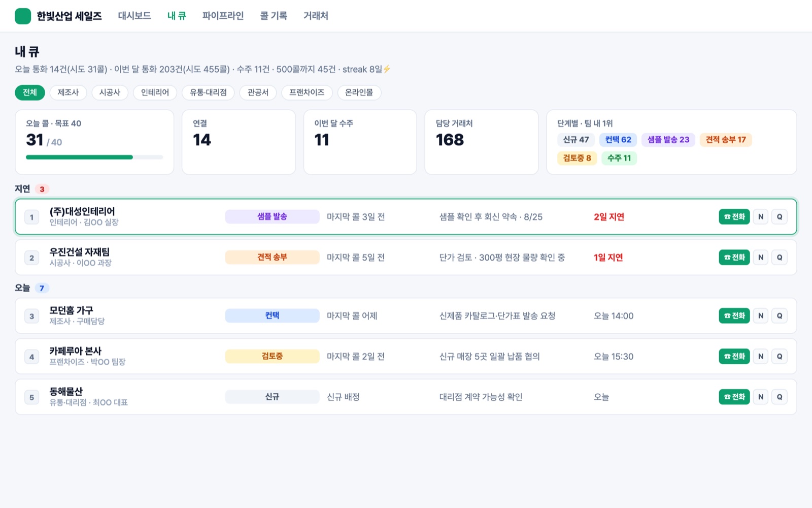This screenshot has height=508, width=812.
Task: Click the 수주 11 stage badge
Action: point(619,158)
